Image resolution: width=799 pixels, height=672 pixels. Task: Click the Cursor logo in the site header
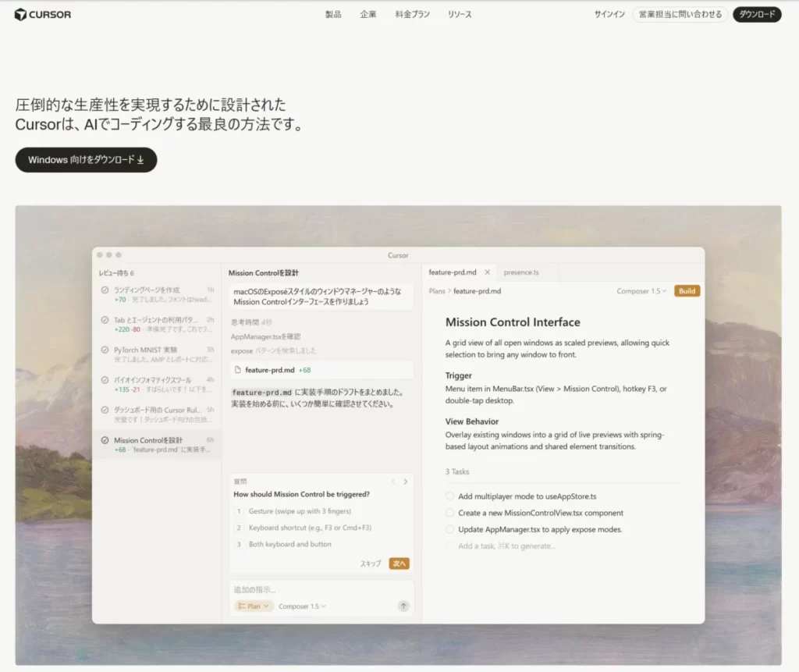tap(42, 14)
